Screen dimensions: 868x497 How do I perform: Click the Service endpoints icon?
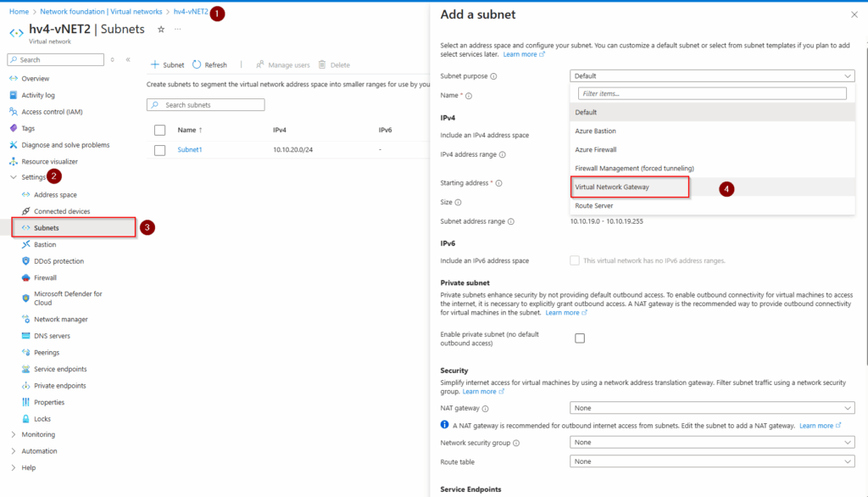(25, 370)
